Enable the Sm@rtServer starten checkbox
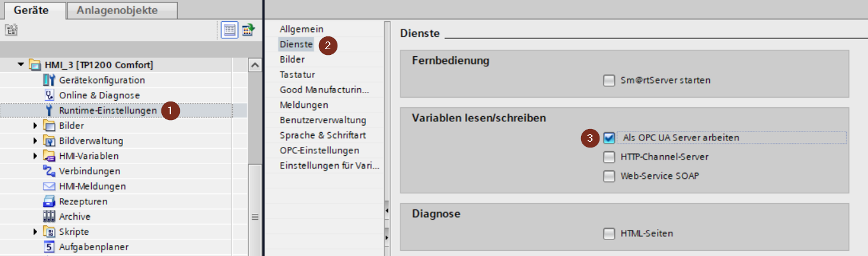 [x=608, y=80]
